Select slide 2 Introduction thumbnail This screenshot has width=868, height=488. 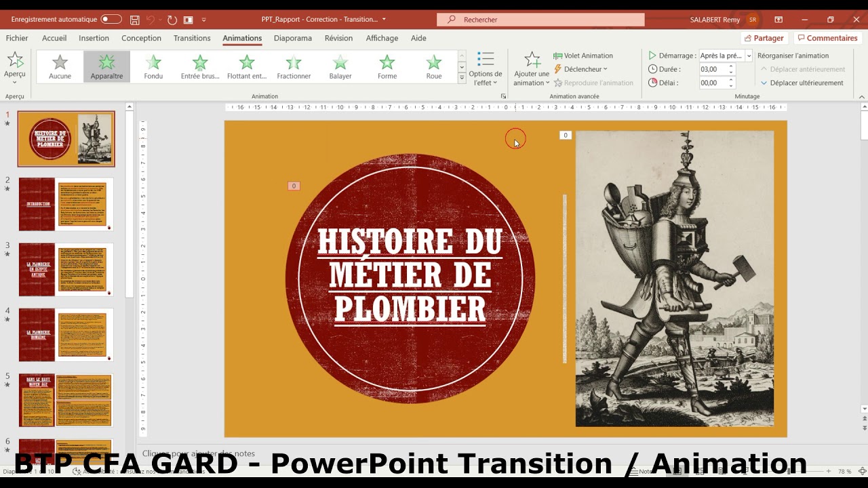(66, 204)
